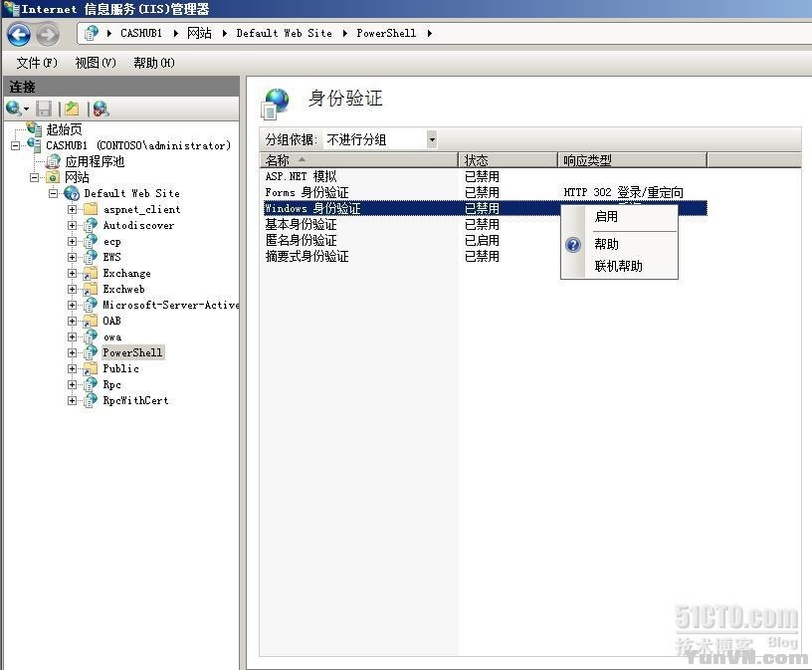
Task: Click the Autodiscover application icon
Action: tap(91, 225)
